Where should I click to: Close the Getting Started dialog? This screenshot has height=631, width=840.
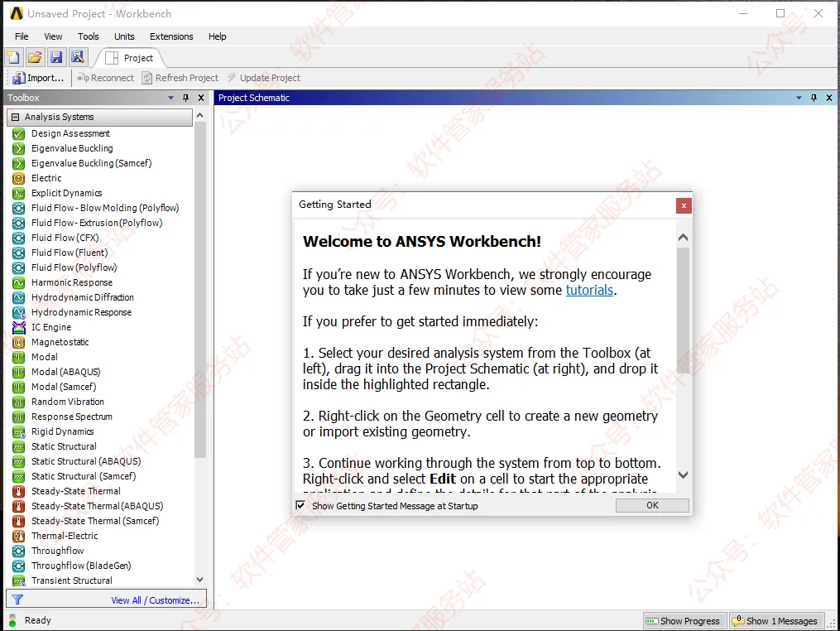(684, 205)
